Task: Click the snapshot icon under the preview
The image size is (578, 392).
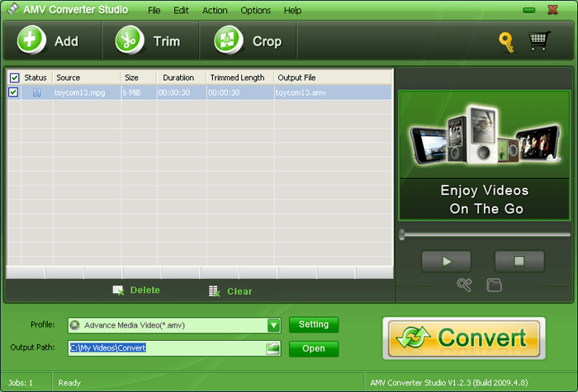Action: (465, 285)
